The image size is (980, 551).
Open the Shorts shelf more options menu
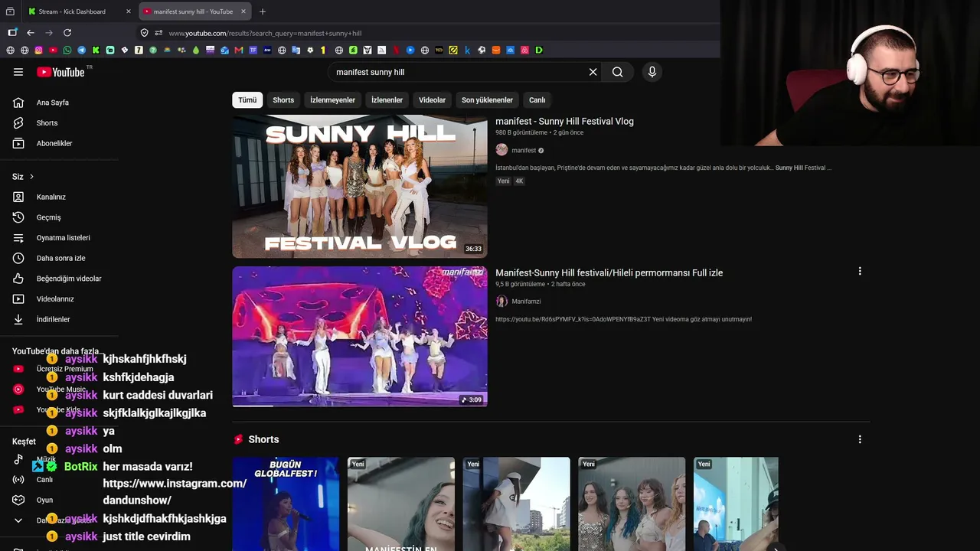860,439
